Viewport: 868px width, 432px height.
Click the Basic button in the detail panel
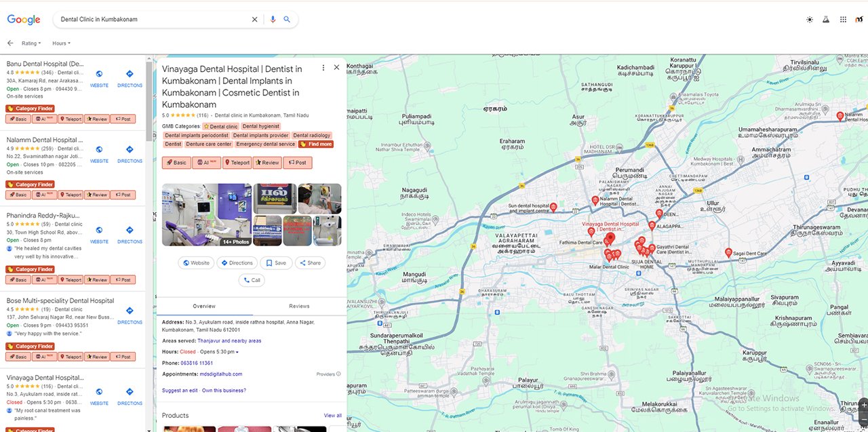click(x=176, y=163)
